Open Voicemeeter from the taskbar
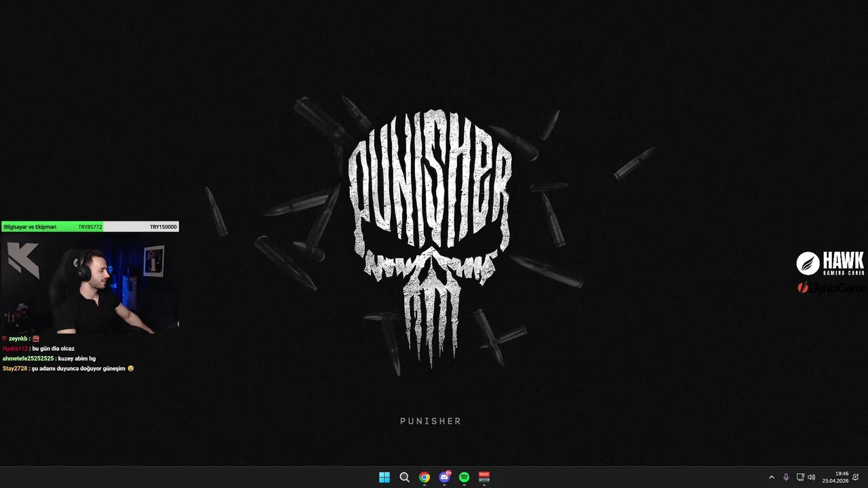Screen dimensions: 868x488 pos(484,477)
